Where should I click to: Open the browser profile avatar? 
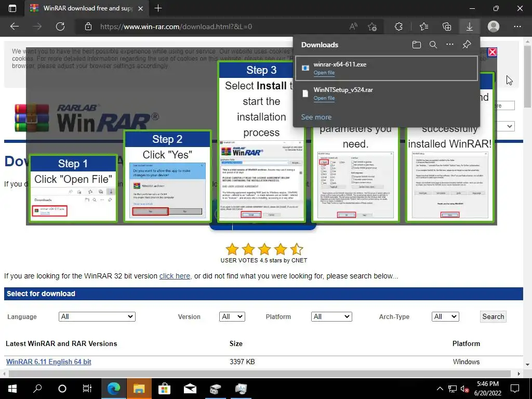(x=494, y=26)
